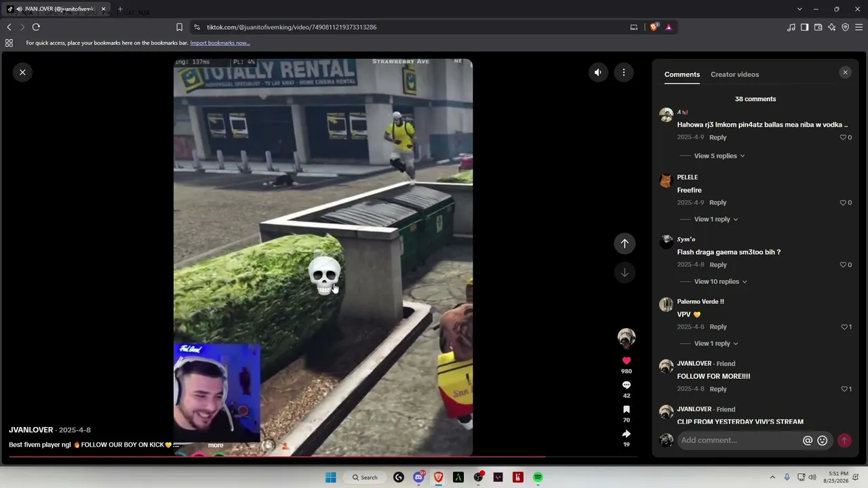Like Palermo Verde's VPV comment
Viewport: 868px width, 488px height.
[x=844, y=327]
